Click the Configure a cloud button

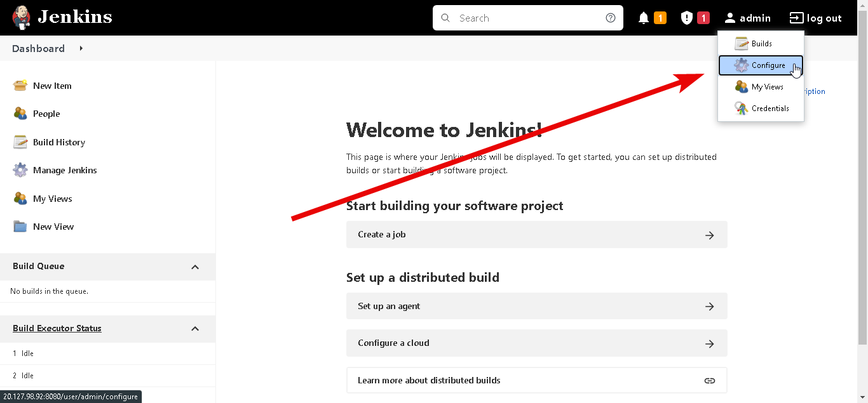coord(537,343)
